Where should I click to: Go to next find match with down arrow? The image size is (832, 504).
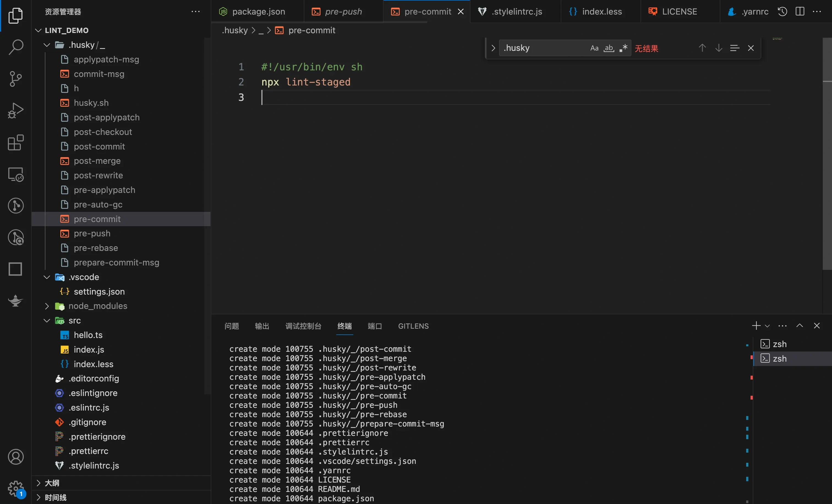[x=718, y=48]
